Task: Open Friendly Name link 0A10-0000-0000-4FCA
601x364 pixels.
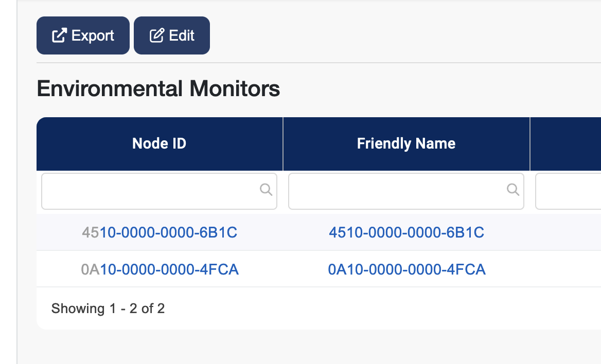Action: 406,269
